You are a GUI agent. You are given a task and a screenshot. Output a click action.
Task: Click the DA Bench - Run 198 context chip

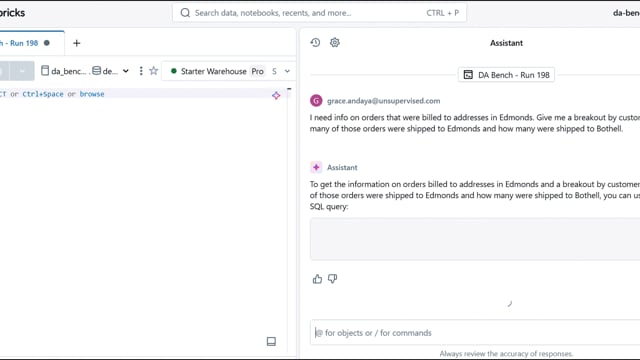pos(506,75)
